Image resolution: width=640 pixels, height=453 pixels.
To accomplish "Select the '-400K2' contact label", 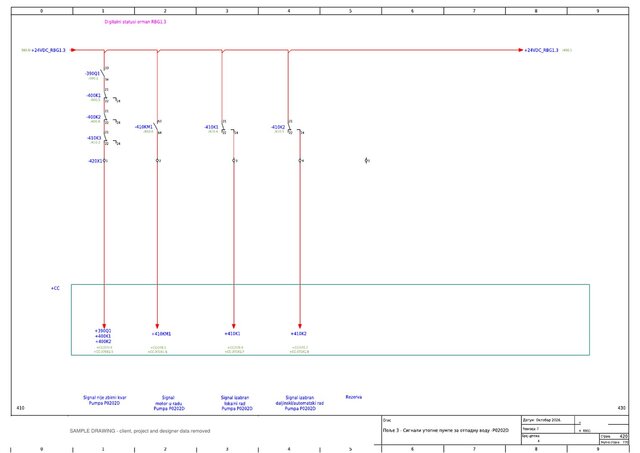I will click(93, 117).
